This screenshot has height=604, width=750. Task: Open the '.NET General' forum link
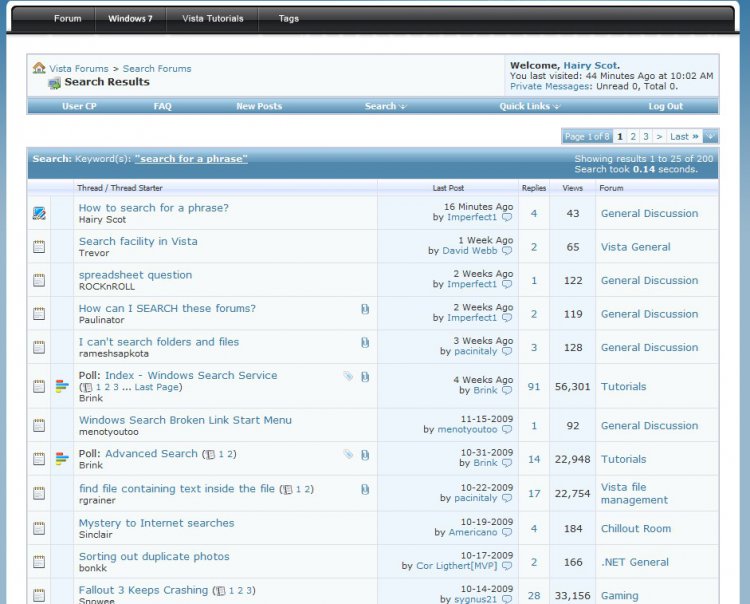(x=635, y=562)
